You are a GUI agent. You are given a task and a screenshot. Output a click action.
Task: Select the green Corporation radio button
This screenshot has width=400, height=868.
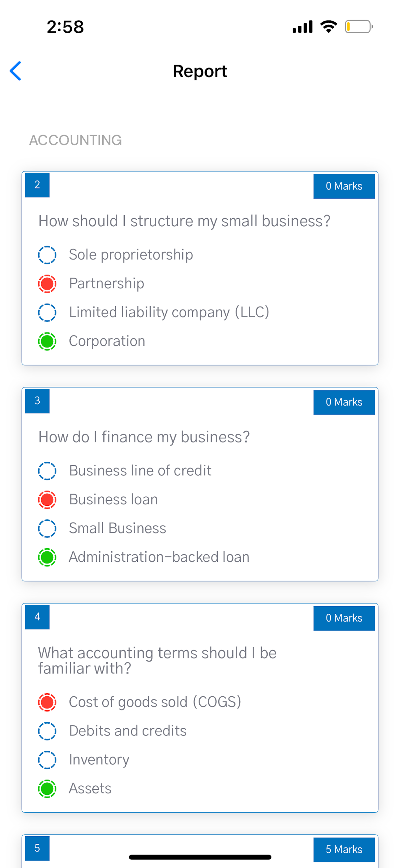pos(47,341)
